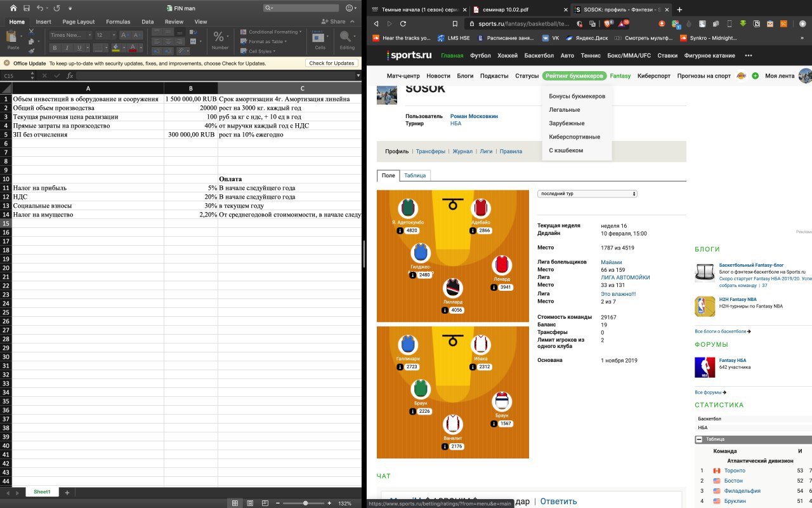Switch to Page Break Preview in status bar
Viewport: 812px width, 508px height.
click(265, 503)
